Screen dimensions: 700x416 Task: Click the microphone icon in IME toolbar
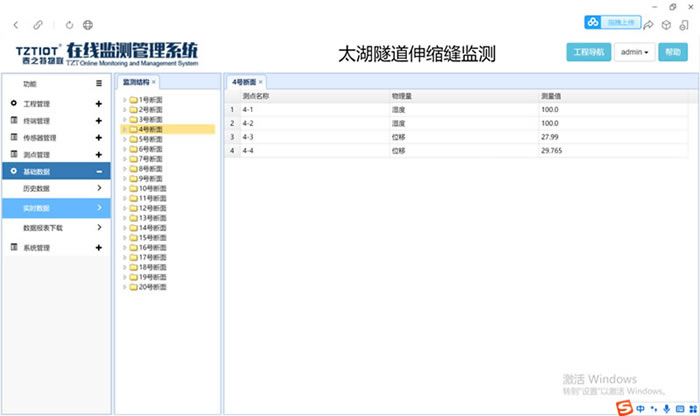tap(667, 408)
